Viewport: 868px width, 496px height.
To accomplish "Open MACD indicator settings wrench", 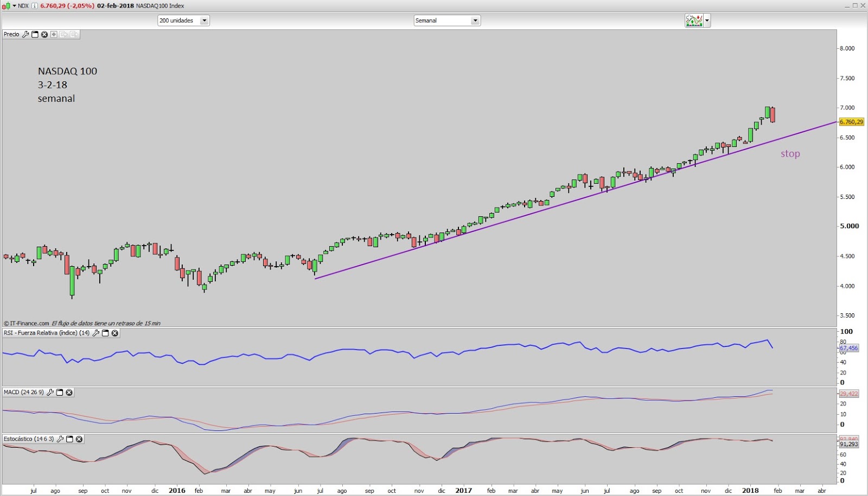I will click(x=50, y=392).
